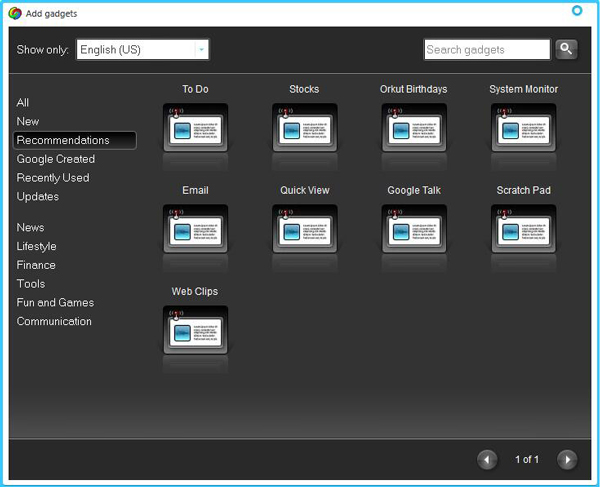Browse the Finance category
The width and height of the screenshot is (600, 487).
click(x=36, y=265)
